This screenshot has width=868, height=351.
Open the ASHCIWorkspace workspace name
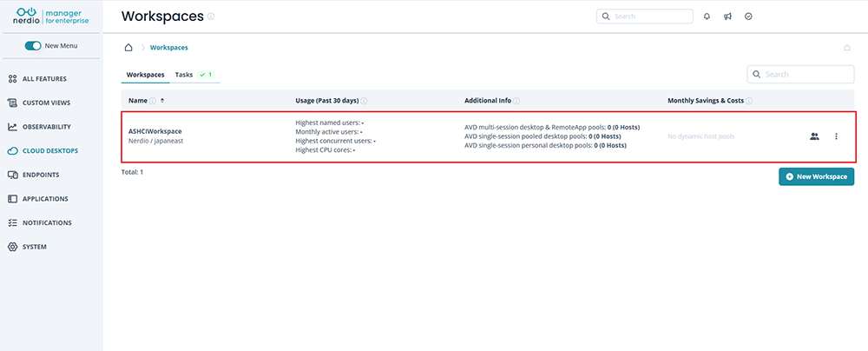pyautogui.click(x=155, y=131)
